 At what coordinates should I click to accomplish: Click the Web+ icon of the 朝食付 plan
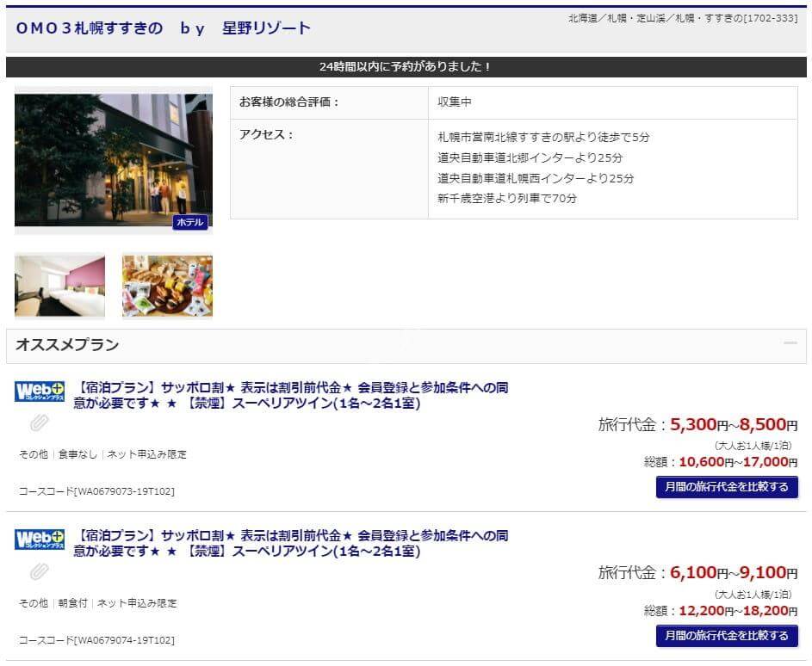point(40,540)
